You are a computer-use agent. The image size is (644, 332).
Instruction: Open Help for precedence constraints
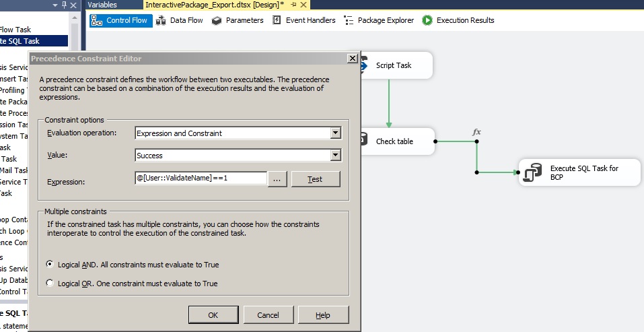coord(323,314)
